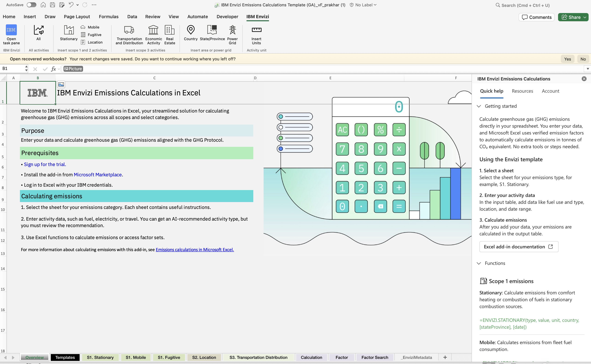Collapse the Getting started section

click(479, 106)
